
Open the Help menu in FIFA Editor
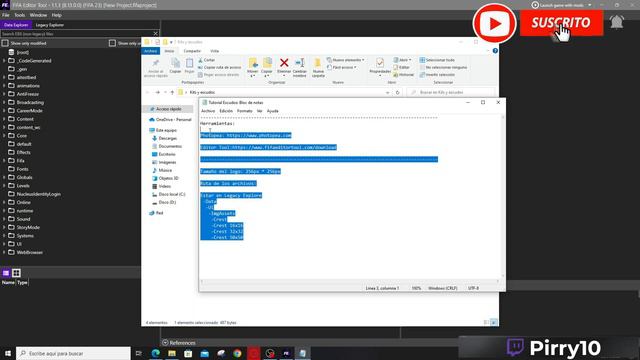57,15
